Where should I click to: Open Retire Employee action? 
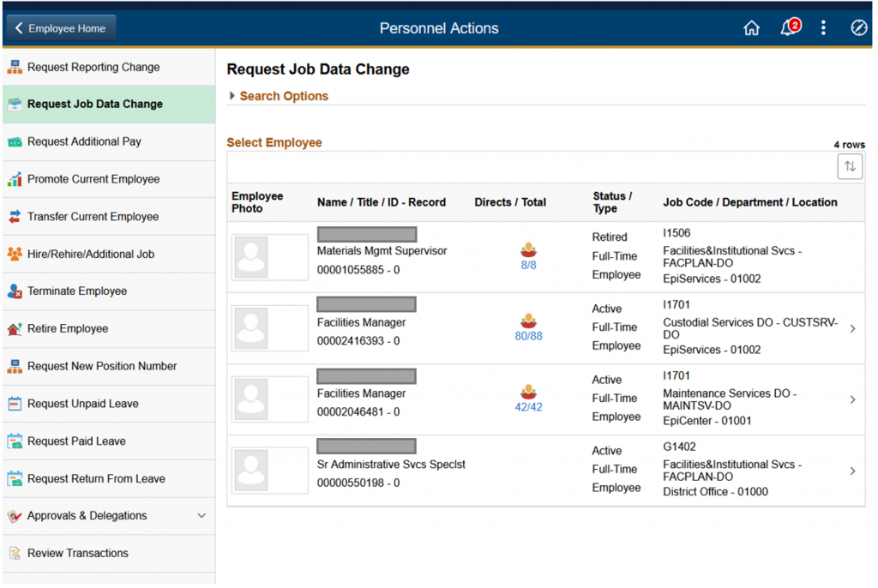[x=109, y=329]
